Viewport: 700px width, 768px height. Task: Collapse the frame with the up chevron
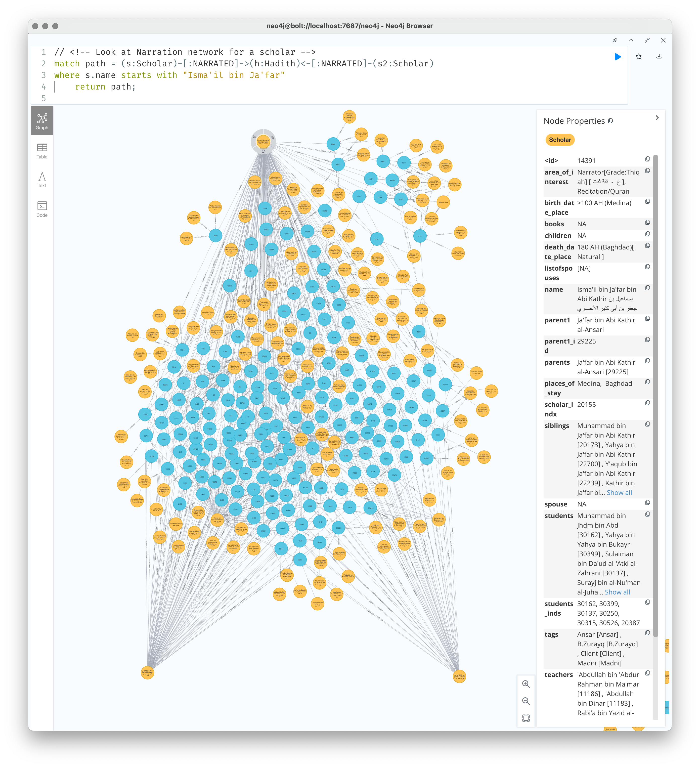[x=631, y=40]
